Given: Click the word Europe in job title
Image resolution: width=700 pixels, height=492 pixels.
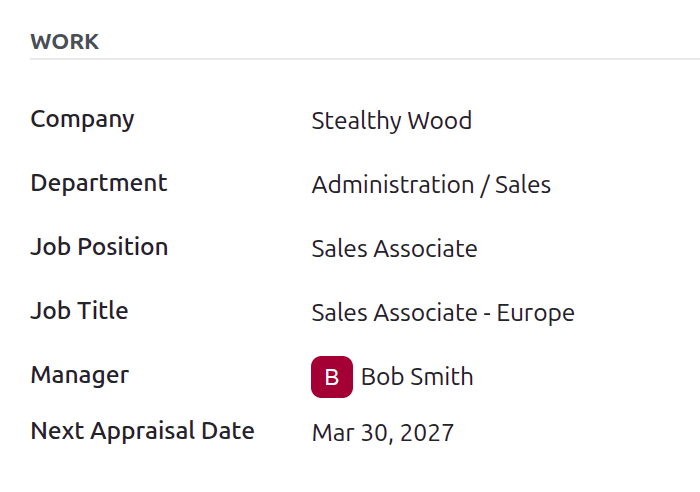Looking at the screenshot, I should click(x=536, y=313).
